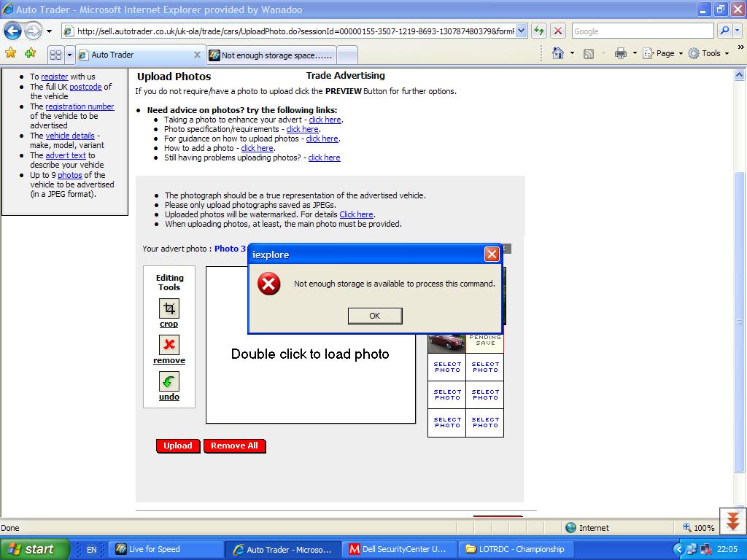Click the vertical scrollbar up arrow
This screenshot has height=560, width=747.
point(740,75)
